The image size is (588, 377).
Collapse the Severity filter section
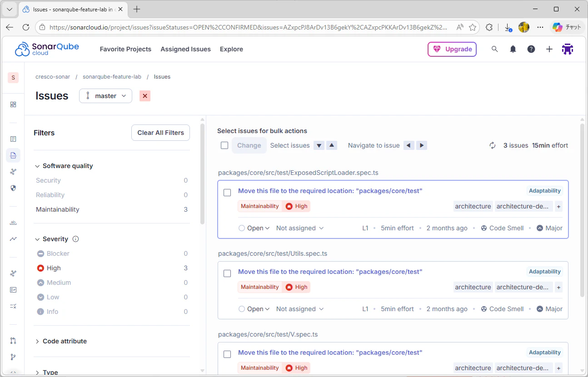(x=52, y=239)
